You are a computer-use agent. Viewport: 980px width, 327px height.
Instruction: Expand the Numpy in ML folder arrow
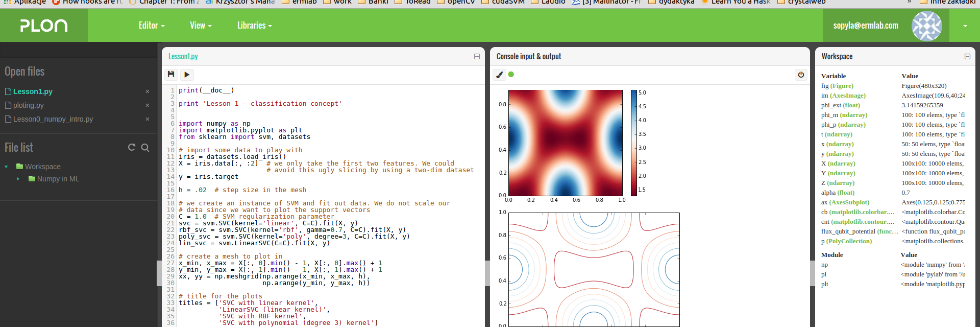coord(18,179)
